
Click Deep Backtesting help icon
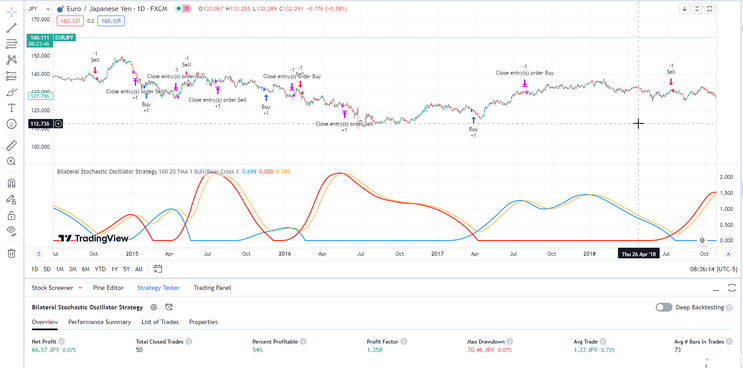point(729,307)
